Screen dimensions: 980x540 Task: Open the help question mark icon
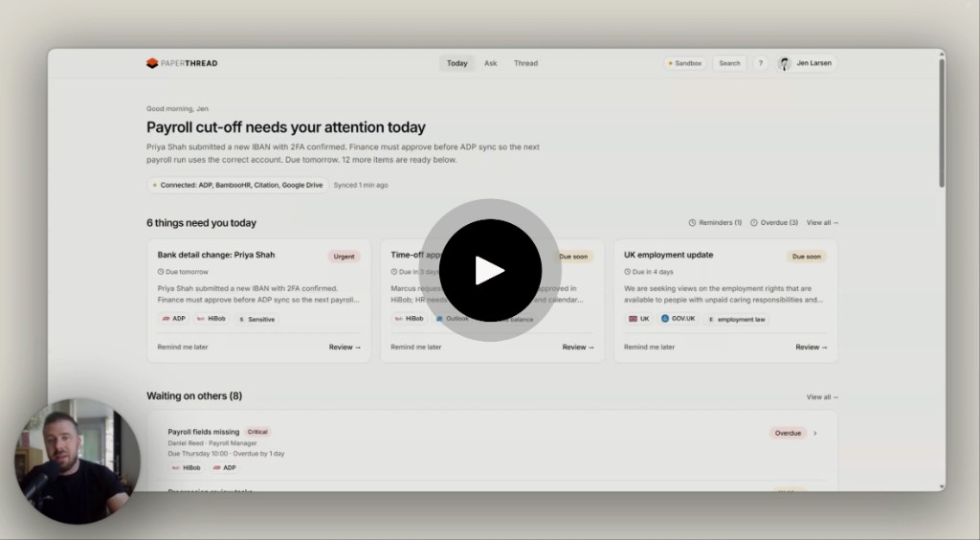[x=761, y=63]
